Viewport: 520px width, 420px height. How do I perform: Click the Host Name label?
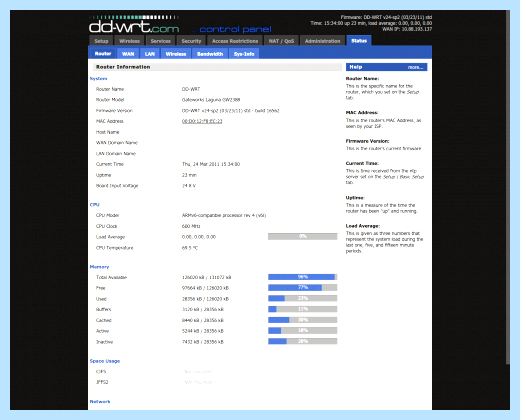pyautogui.click(x=107, y=132)
